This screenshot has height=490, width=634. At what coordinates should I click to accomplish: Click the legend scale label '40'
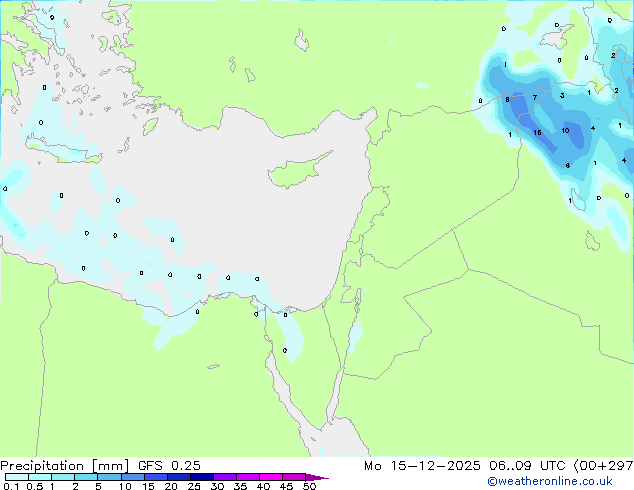(263, 486)
